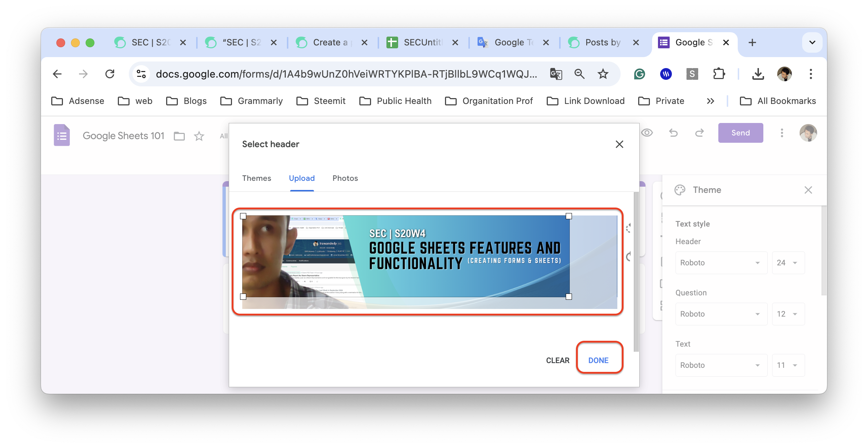Close the Select header dialog
Image resolution: width=868 pixels, height=448 pixels.
pyautogui.click(x=619, y=144)
